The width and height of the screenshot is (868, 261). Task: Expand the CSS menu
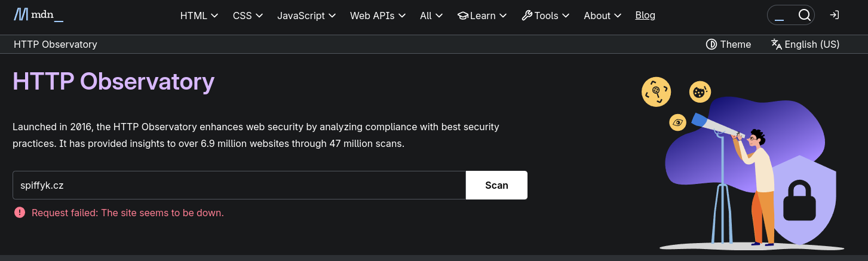(x=247, y=16)
